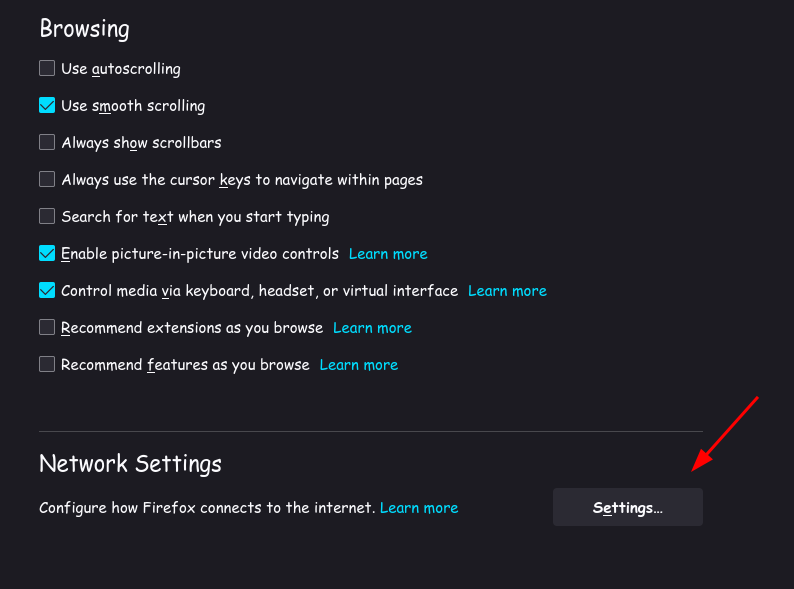Disable Control media via keyboard checkbox
Viewport: 794px width, 589px height.
click(x=47, y=290)
